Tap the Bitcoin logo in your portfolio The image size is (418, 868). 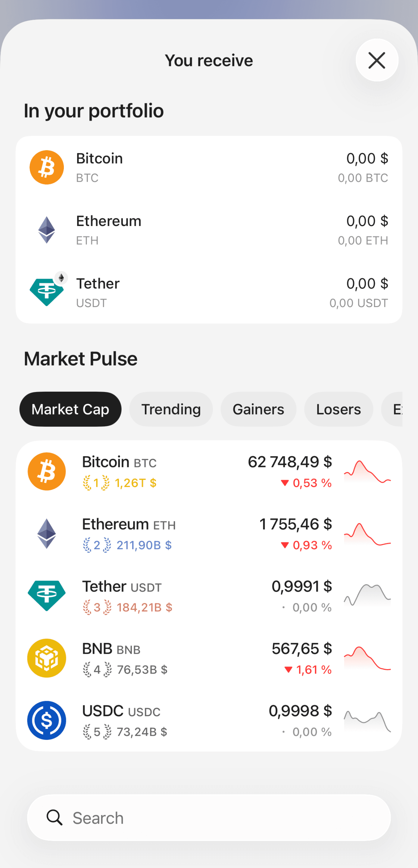point(46,167)
